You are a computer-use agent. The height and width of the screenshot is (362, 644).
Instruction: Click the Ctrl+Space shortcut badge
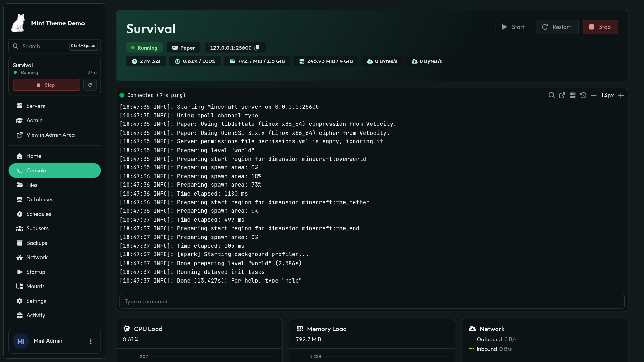pyautogui.click(x=83, y=46)
